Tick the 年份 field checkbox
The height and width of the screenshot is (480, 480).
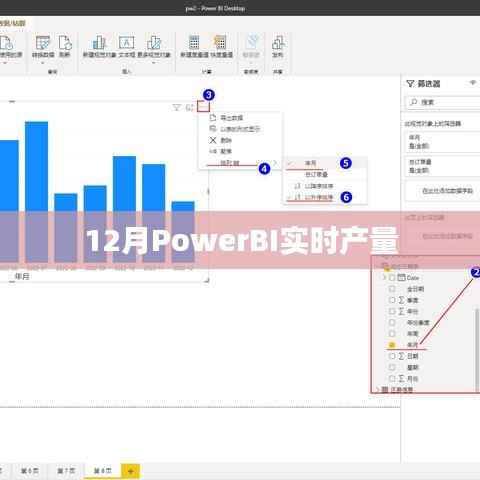tap(392, 311)
